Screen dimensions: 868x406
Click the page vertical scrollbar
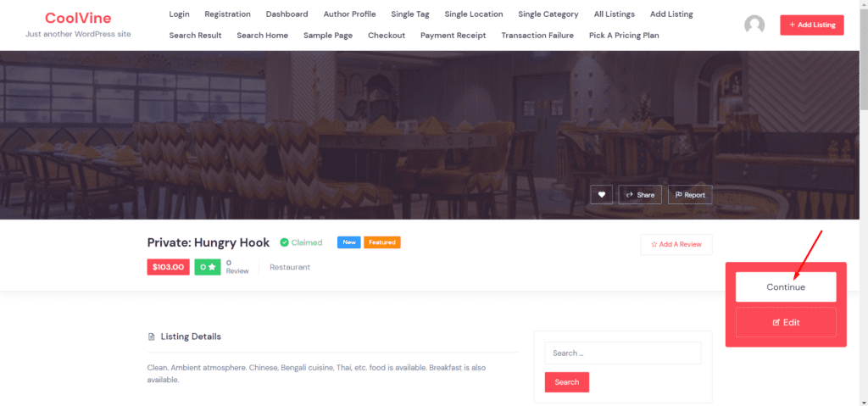click(x=864, y=203)
